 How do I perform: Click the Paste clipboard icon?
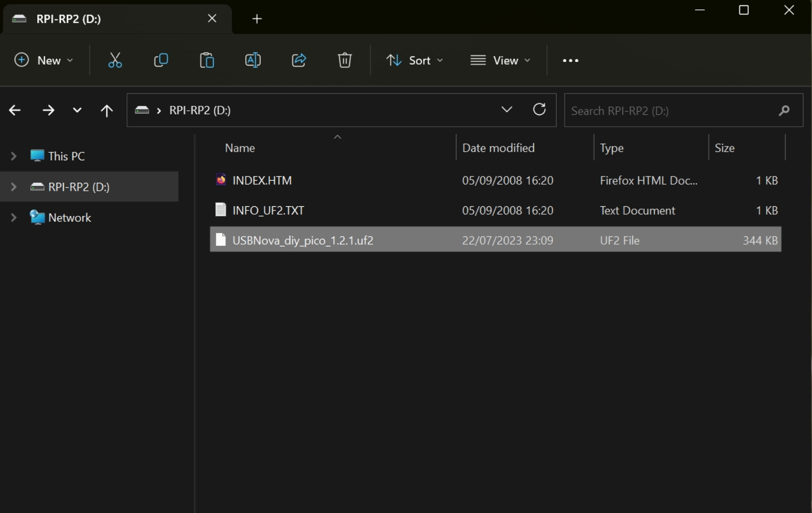click(207, 60)
